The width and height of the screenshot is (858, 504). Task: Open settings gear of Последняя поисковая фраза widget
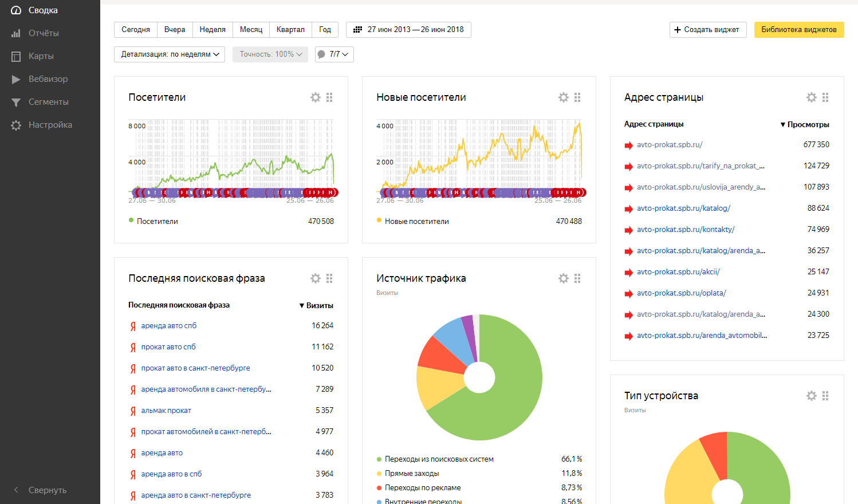point(316,278)
